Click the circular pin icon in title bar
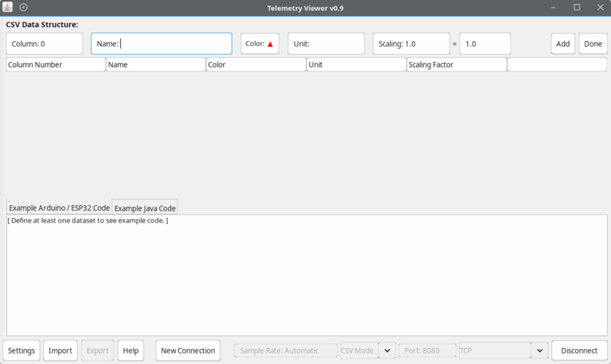Image resolution: width=611 pixels, height=364 pixels. click(x=23, y=7)
